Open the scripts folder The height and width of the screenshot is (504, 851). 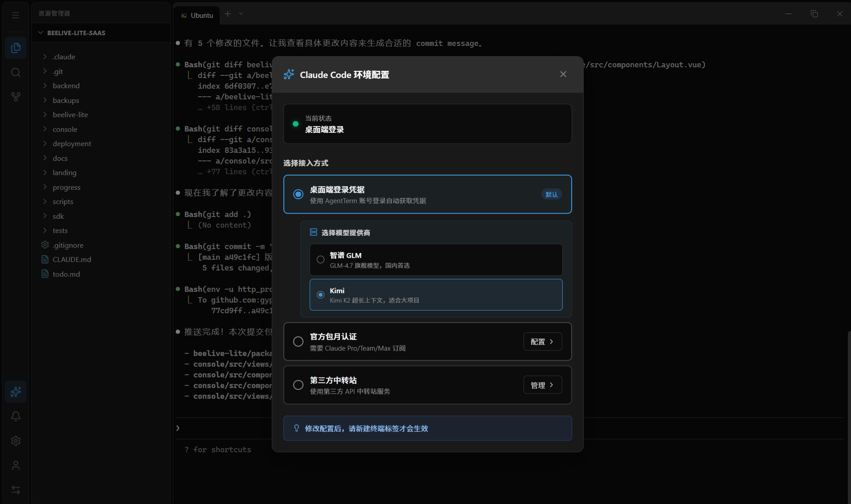coord(101,201)
